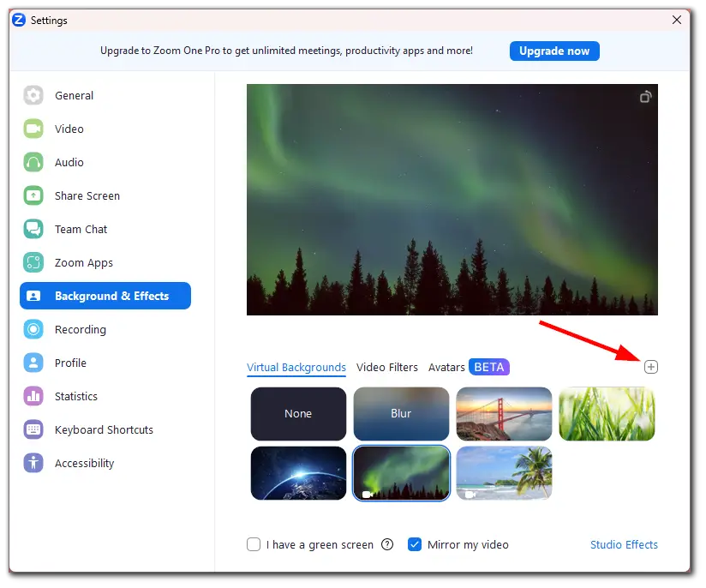Switch to the Video Filters tab

[x=387, y=367]
